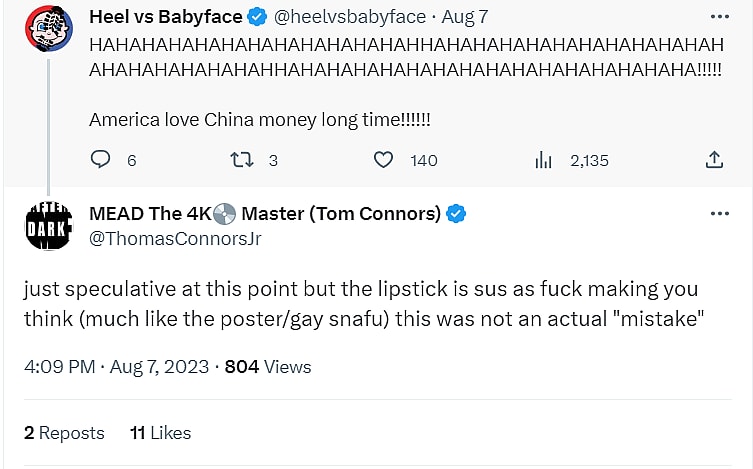Click Tom Connors verified badge
The width and height of the screenshot is (753, 469).
click(456, 214)
